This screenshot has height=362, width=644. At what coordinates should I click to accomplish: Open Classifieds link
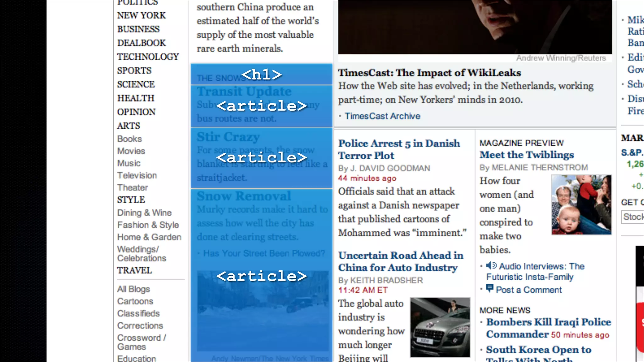point(138,314)
